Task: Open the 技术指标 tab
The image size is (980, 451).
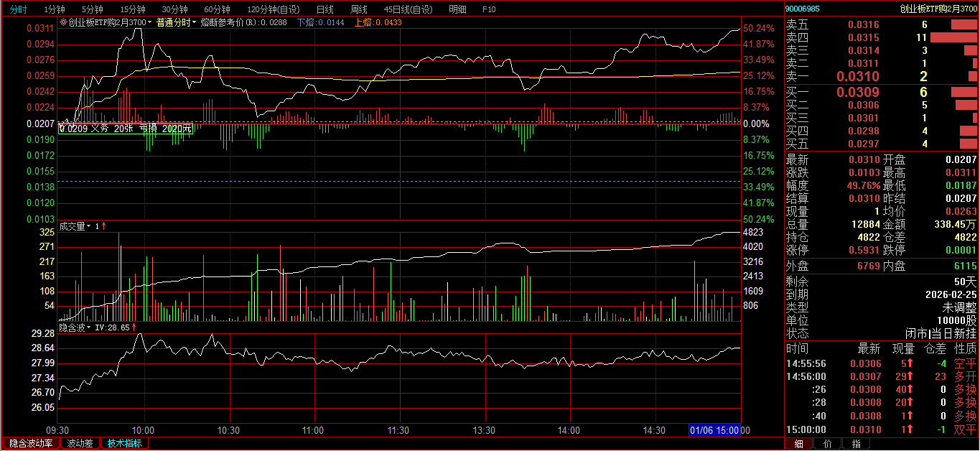Action: [124, 443]
